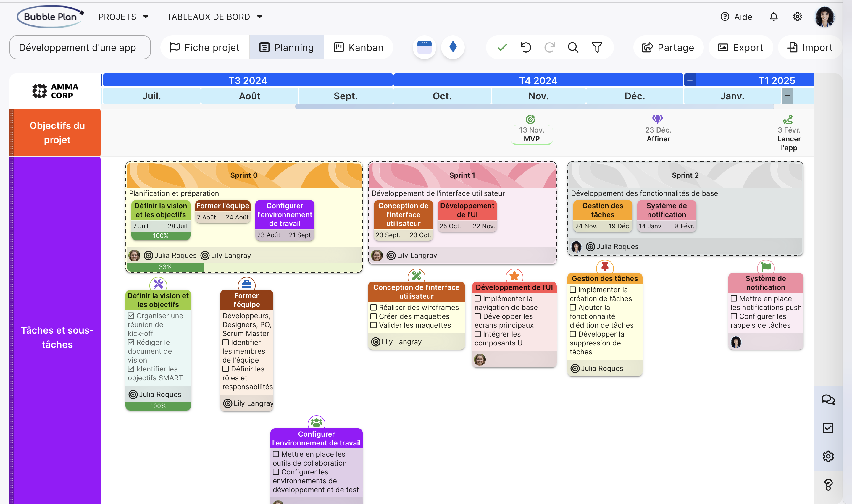
Task: Check Créer des maquettes
Action: (x=374, y=316)
